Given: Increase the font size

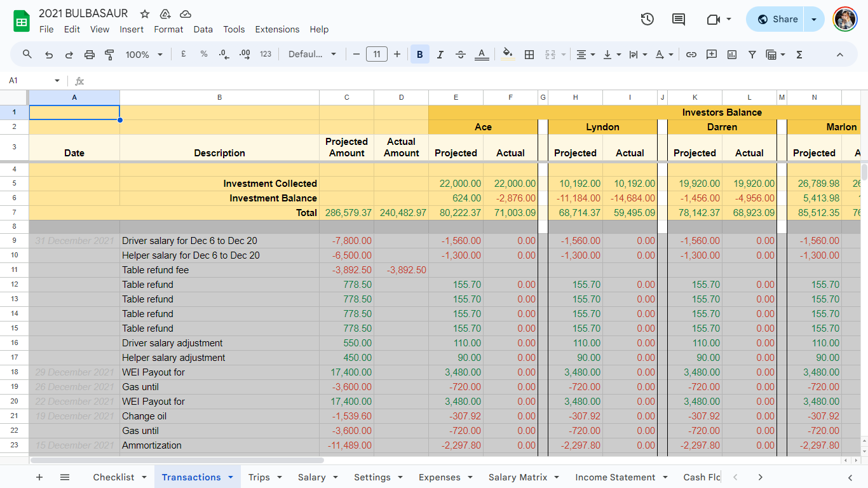Looking at the screenshot, I should pos(397,55).
